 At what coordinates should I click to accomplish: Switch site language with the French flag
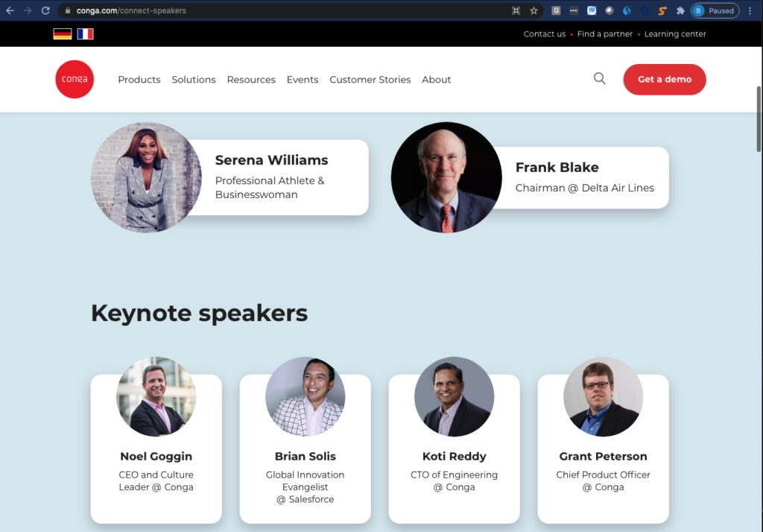[x=85, y=34]
